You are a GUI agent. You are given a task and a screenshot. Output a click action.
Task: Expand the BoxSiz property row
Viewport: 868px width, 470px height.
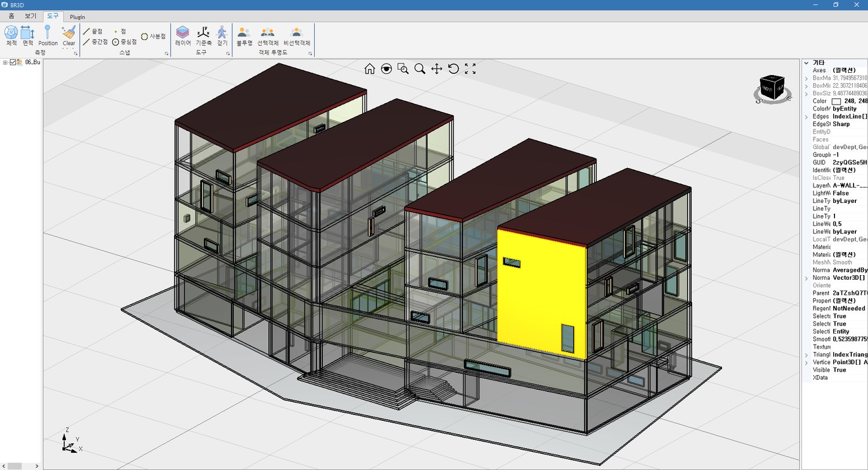806,93
